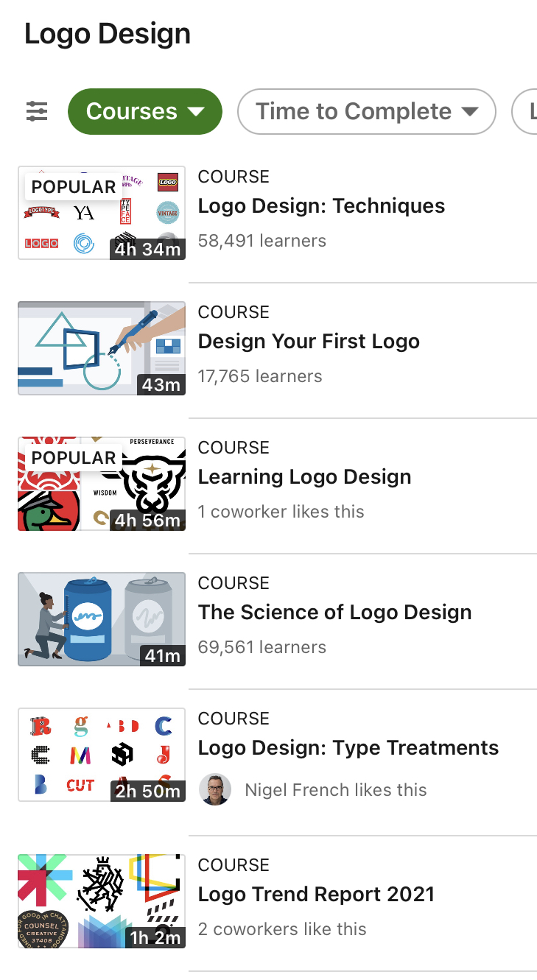This screenshot has height=980, width=537.
Task: Open the Time to Complete dropdown
Action: tap(366, 111)
